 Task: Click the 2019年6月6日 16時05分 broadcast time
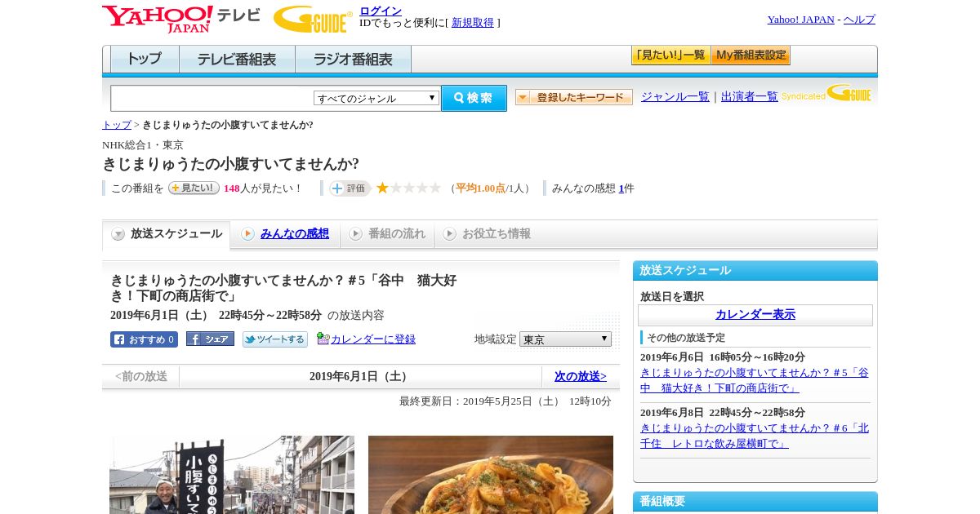coord(723,357)
